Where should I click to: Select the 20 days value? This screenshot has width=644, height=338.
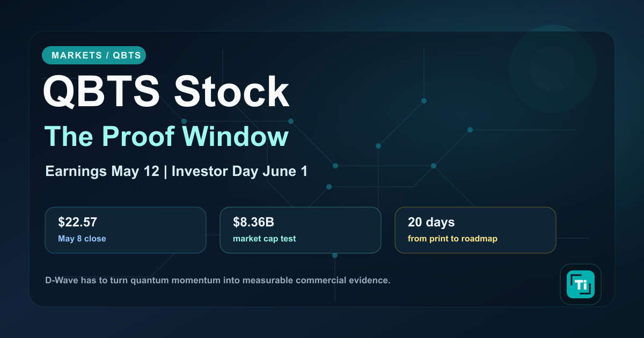431,222
